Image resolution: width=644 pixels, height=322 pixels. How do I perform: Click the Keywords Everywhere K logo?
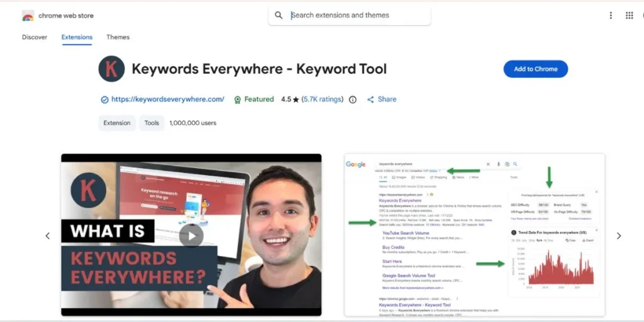tap(111, 69)
